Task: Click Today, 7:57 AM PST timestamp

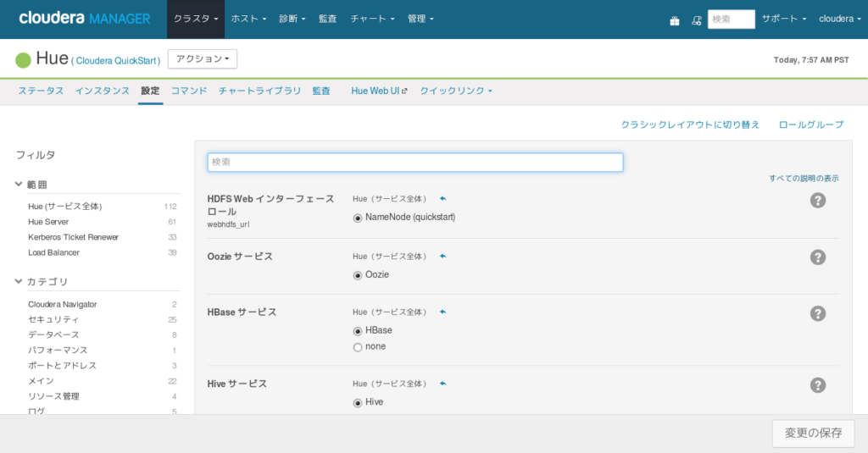Action: pyautogui.click(x=811, y=60)
